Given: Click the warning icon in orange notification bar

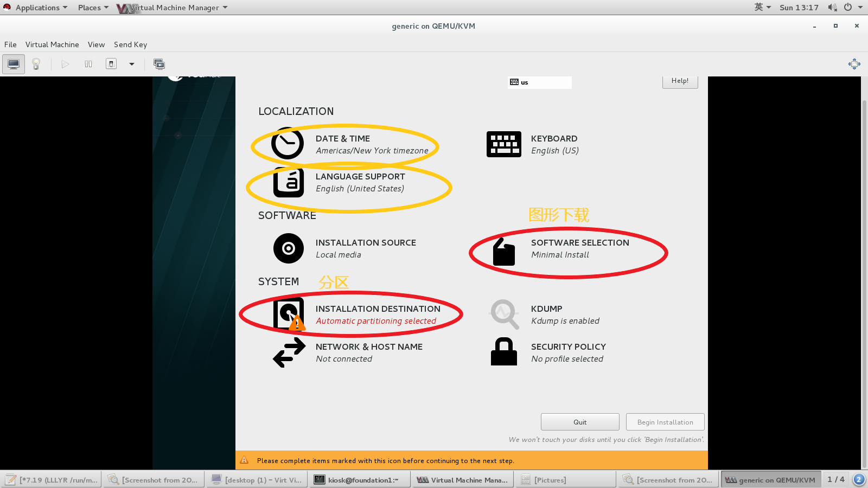Looking at the screenshot, I should click(x=244, y=460).
